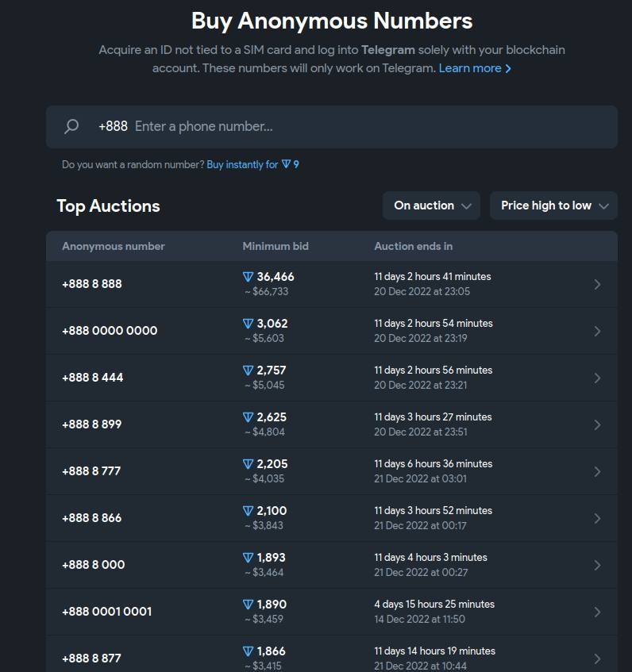Click the TON icon beside 36,466
The image size is (632, 672).
point(248,277)
